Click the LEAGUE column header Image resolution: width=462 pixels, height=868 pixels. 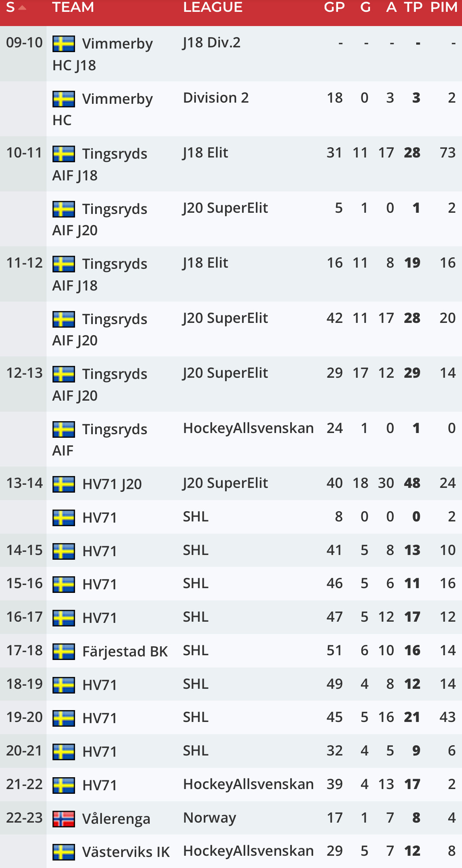(x=213, y=7)
